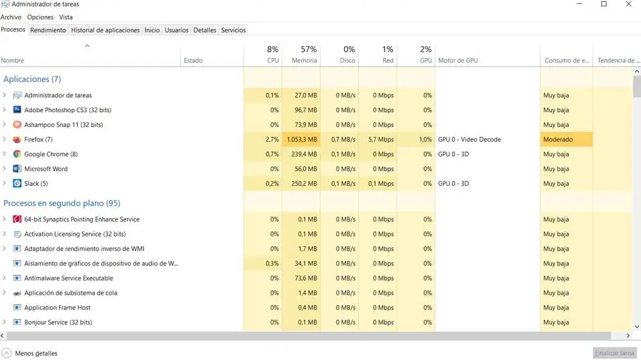
Task: Click the Slack process icon
Action: coord(17,184)
